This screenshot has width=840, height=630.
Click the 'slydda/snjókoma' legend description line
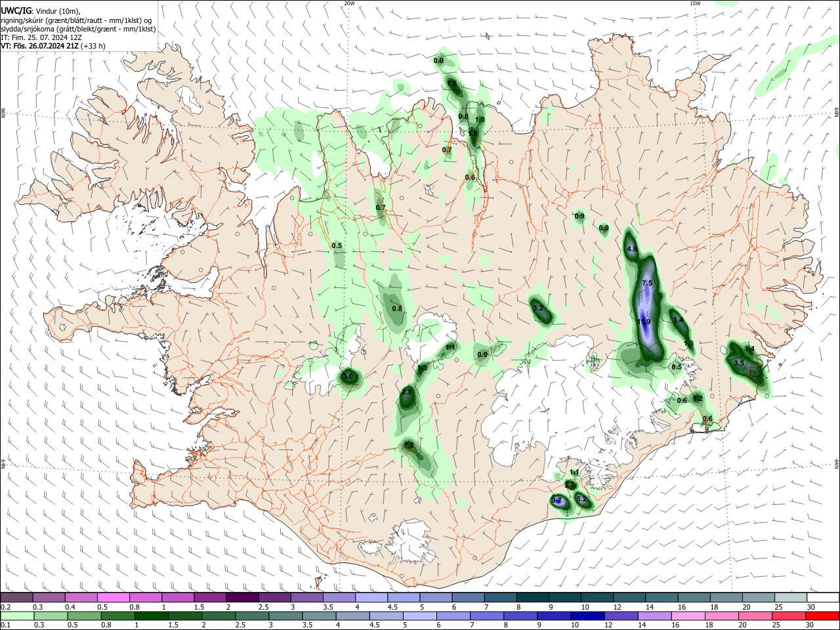(78, 29)
